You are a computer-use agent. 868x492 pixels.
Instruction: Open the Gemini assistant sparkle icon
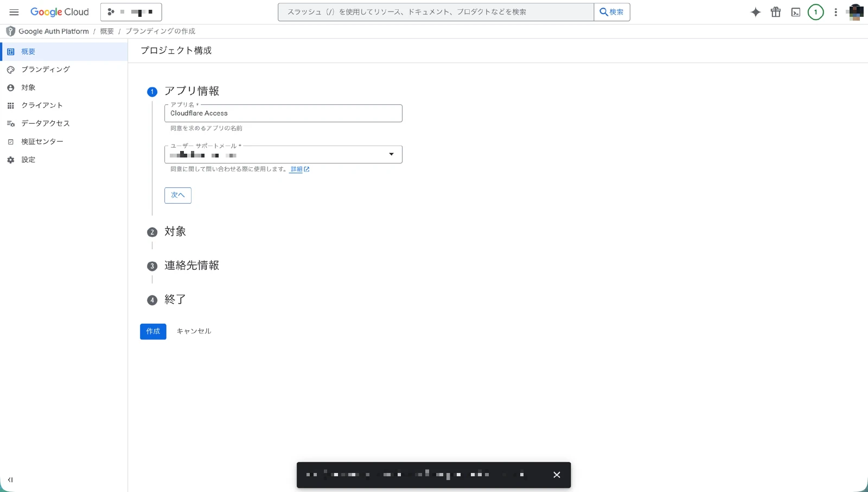tap(755, 11)
